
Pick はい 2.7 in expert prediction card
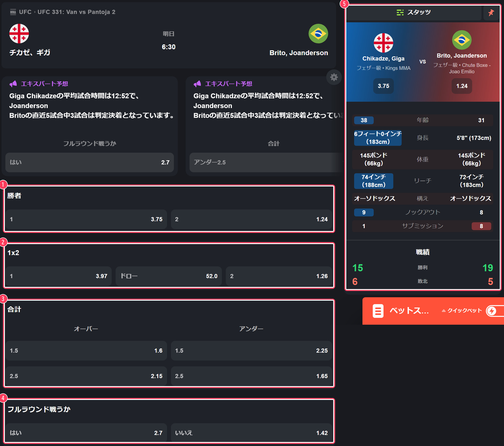(x=89, y=162)
